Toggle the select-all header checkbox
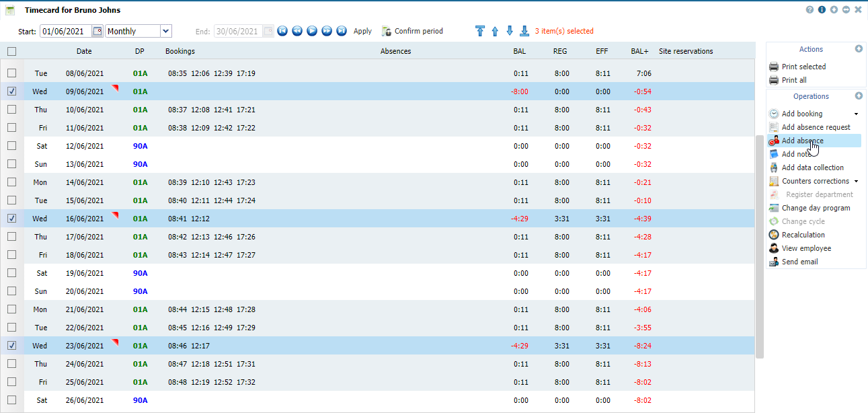 pos(11,51)
